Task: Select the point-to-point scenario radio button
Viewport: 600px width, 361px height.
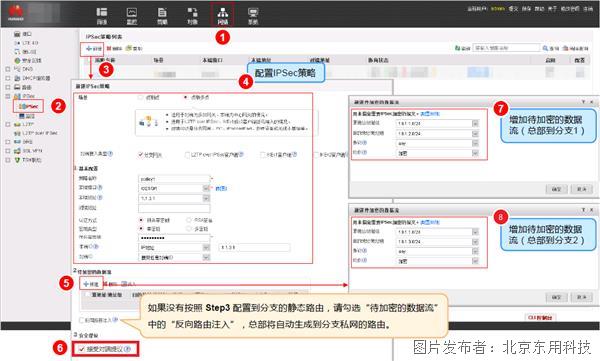Action: pos(141,98)
